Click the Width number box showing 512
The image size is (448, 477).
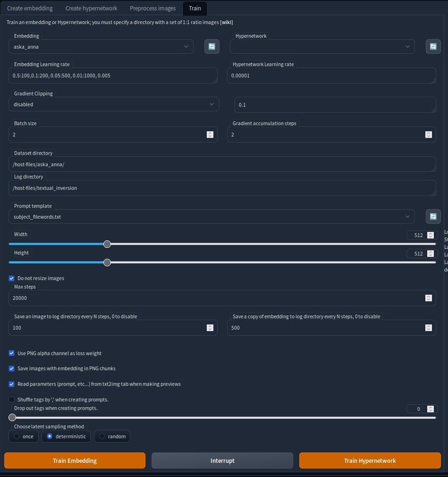pyautogui.click(x=422, y=235)
